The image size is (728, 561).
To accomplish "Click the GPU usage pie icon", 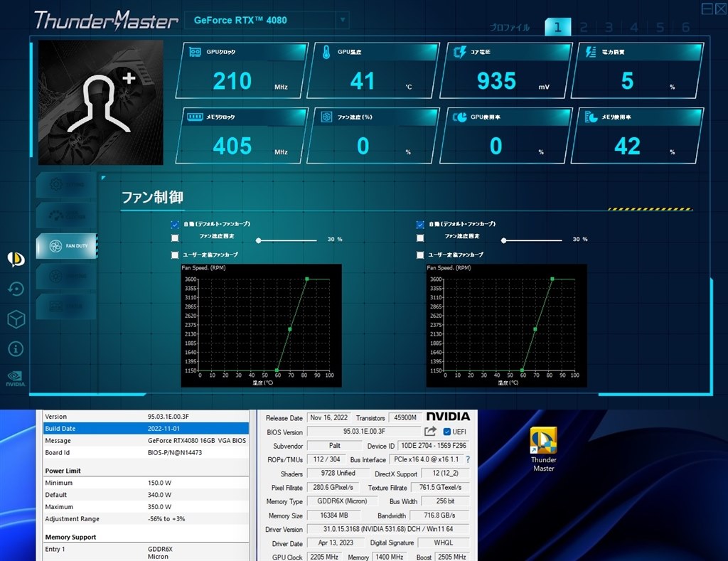I will point(459,117).
